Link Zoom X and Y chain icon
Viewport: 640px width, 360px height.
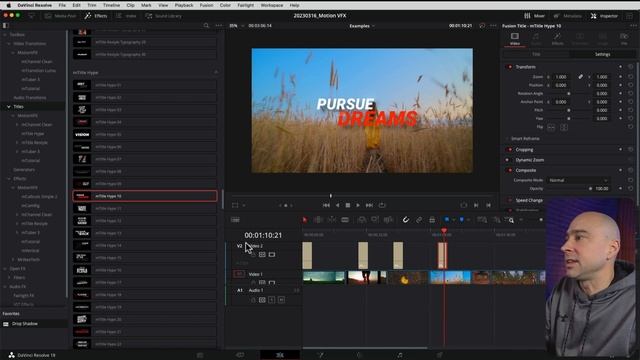(580, 77)
